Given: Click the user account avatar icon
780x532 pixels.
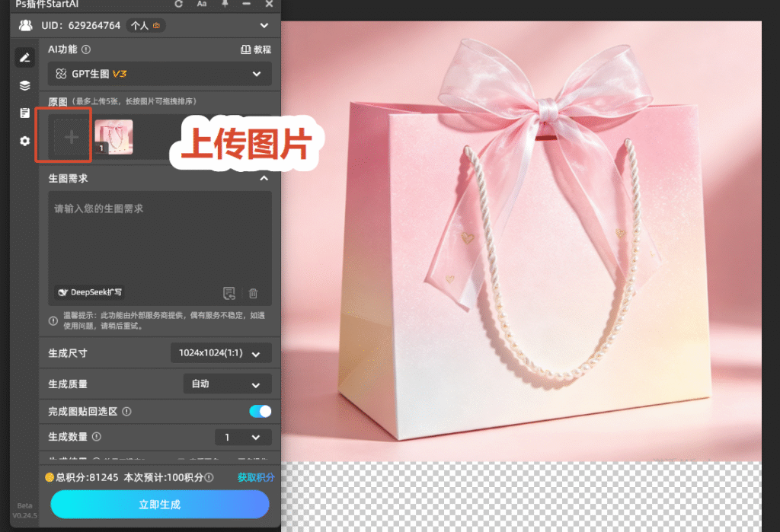Looking at the screenshot, I should (25, 25).
